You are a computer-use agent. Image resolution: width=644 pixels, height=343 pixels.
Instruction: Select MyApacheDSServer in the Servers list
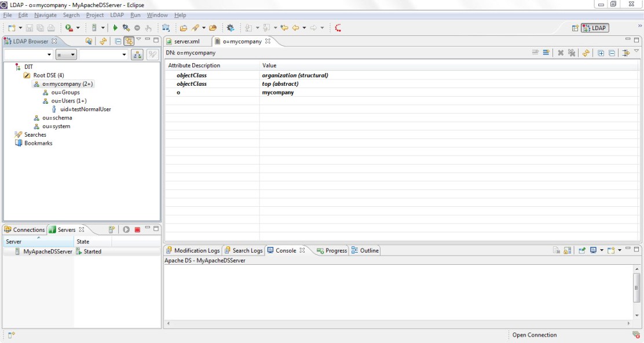[47, 251]
